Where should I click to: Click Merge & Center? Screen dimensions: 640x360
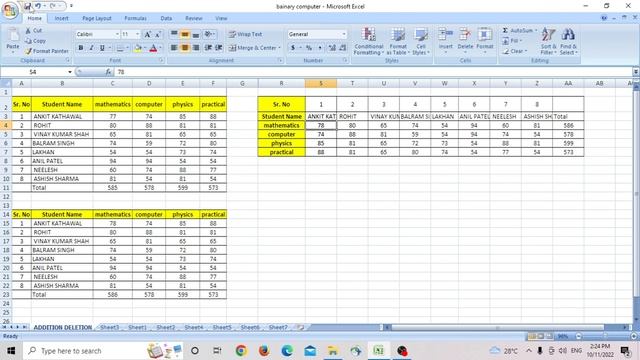pyautogui.click(x=255, y=48)
